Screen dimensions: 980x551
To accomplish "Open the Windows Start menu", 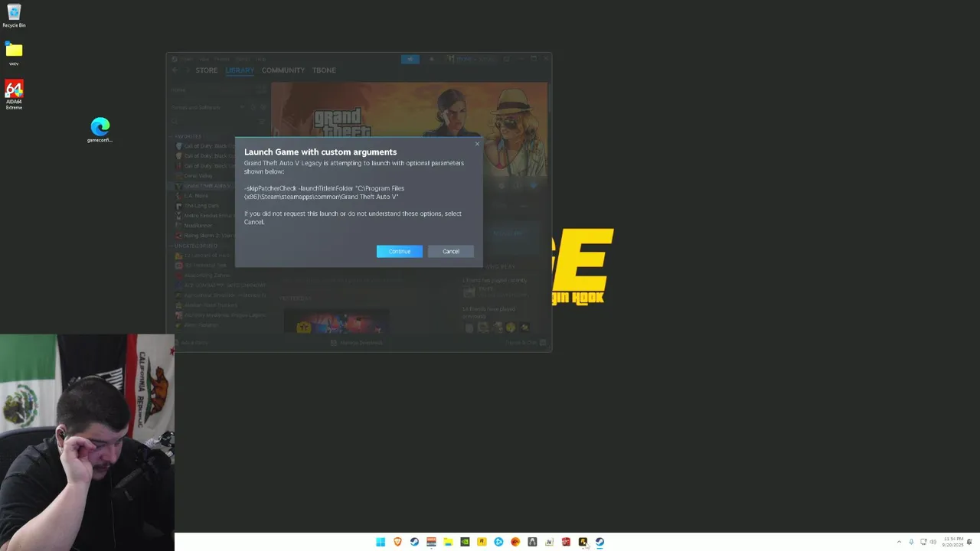I will pyautogui.click(x=381, y=542).
